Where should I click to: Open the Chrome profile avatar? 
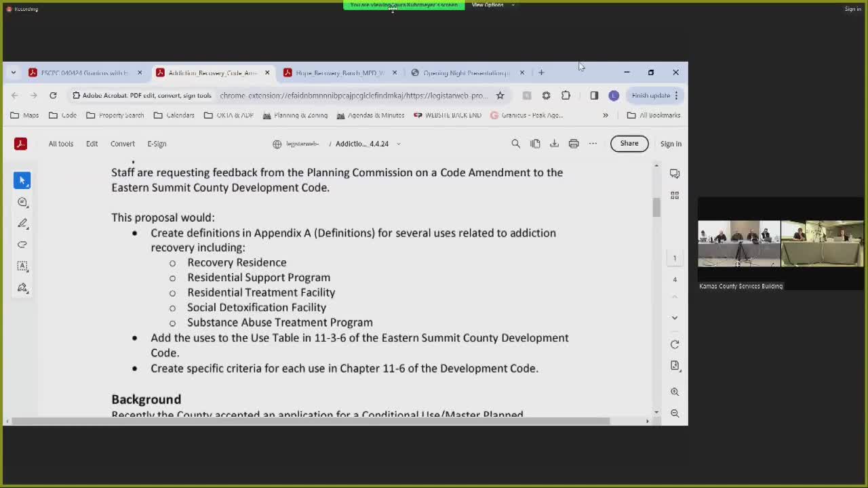click(614, 96)
